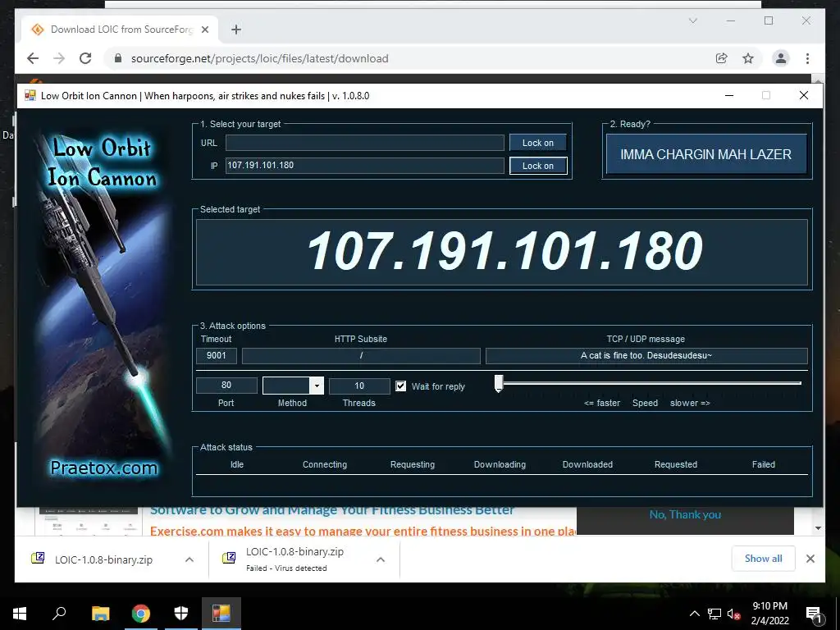Click the Idle column in Attack status

pos(237,464)
